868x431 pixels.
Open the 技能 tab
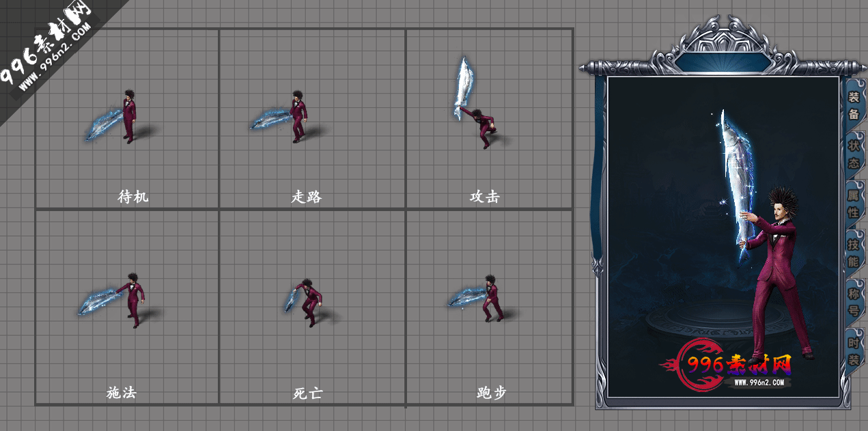[854, 253]
